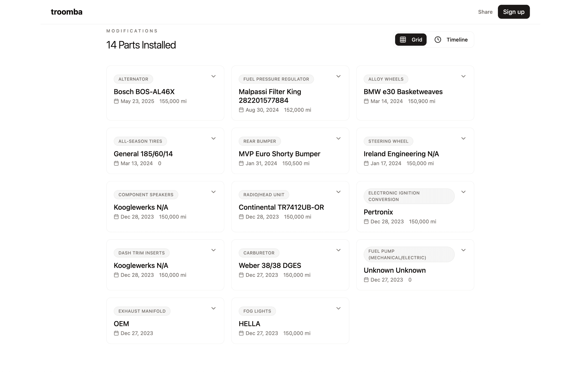
Task: Select the Grid view icon
Action: point(403,39)
